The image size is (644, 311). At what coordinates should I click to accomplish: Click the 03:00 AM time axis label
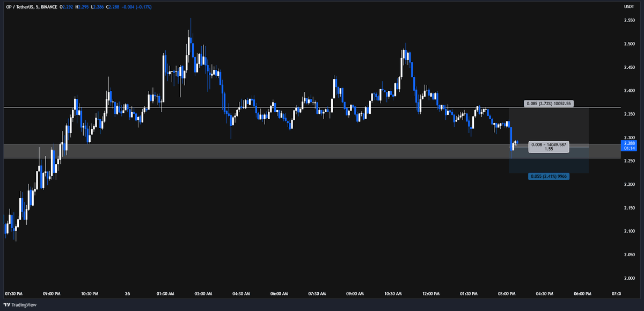click(203, 294)
